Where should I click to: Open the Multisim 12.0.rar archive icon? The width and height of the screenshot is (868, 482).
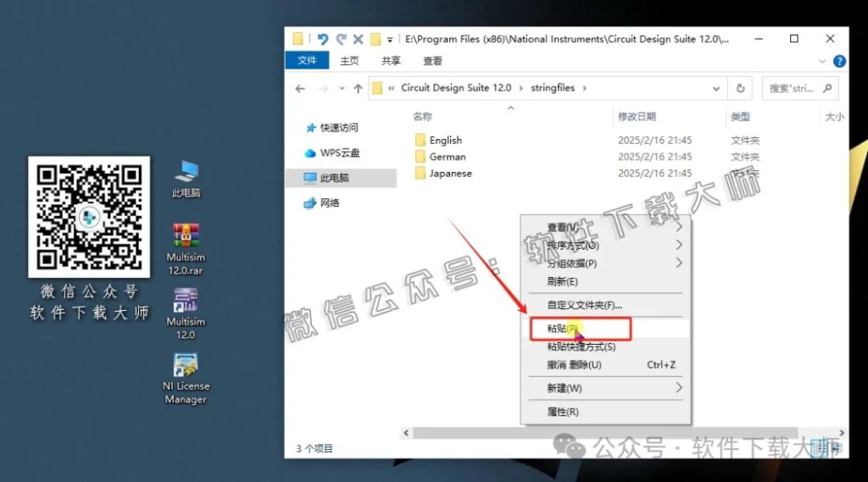coord(186,248)
